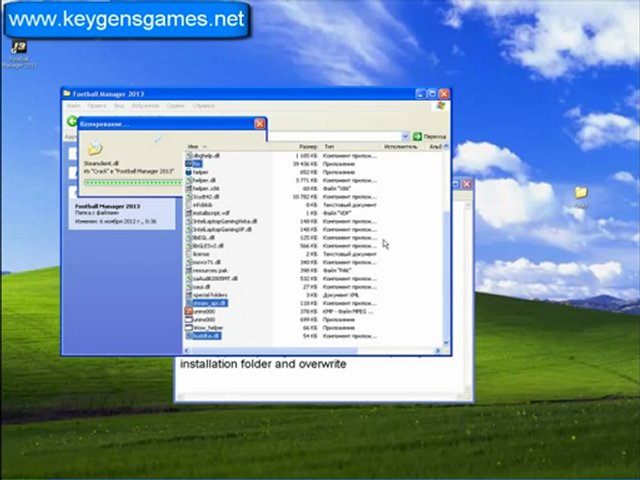Click the scroll down arrow of file list
Viewport: 640px width, 480px height.
[x=446, y=343]
